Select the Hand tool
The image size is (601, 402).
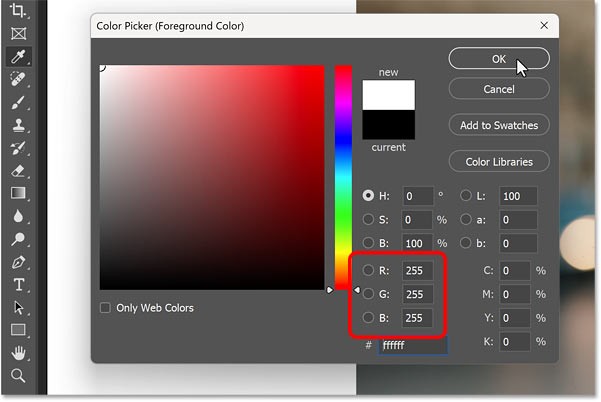coord(18,353)
